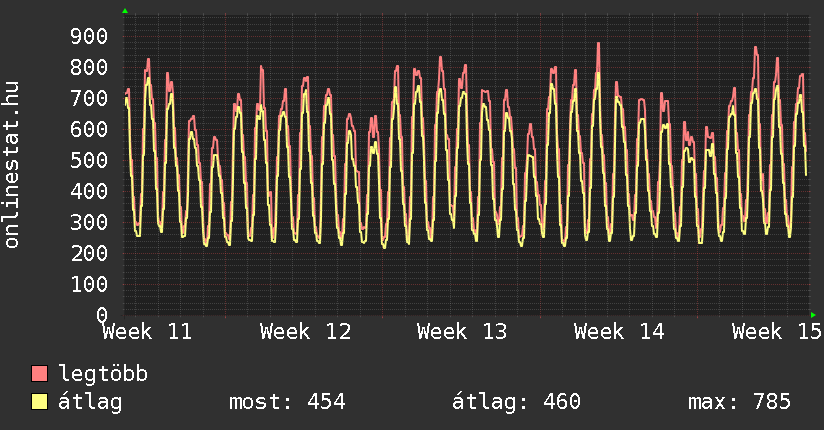Image resolution: width=824 pixels, height=430 pixels.
Task: Select the Week 14 axis label
Action: pos(619,332)
